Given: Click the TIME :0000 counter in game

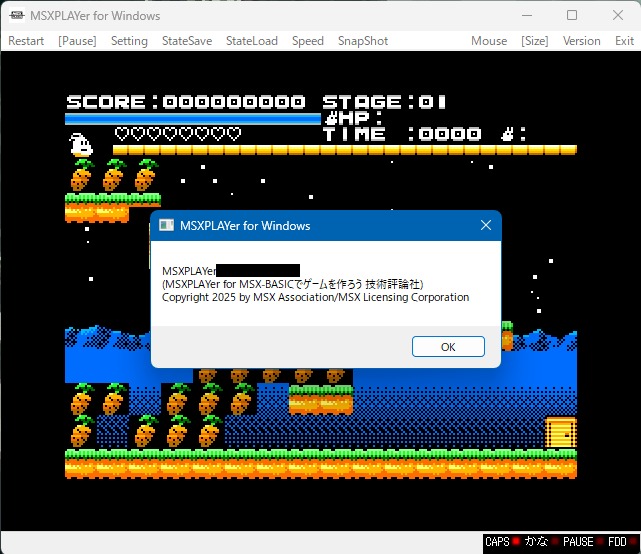Looking at the screenshot, I should tap(402, 134).
